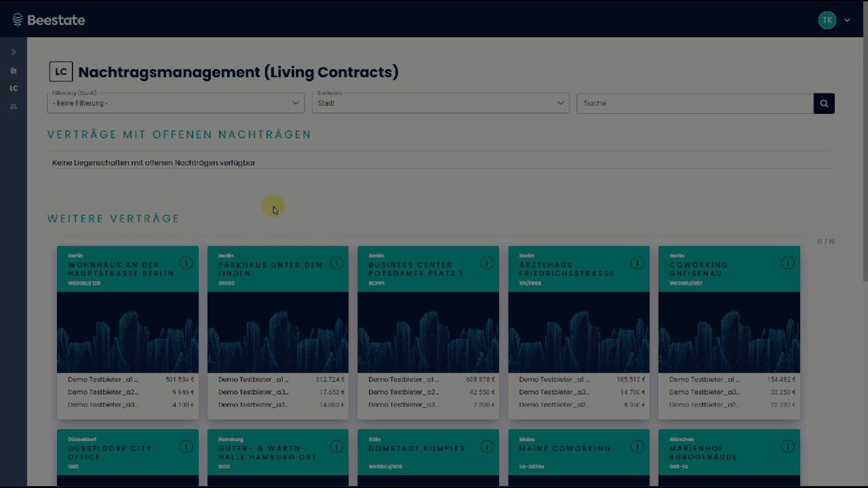Open the Sortieren dropdown set to Stadt

click(x=440, y=103)
